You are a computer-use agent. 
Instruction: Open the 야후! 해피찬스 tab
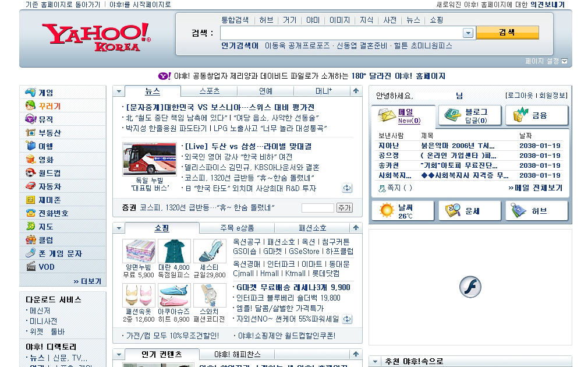tap(237, 354)
